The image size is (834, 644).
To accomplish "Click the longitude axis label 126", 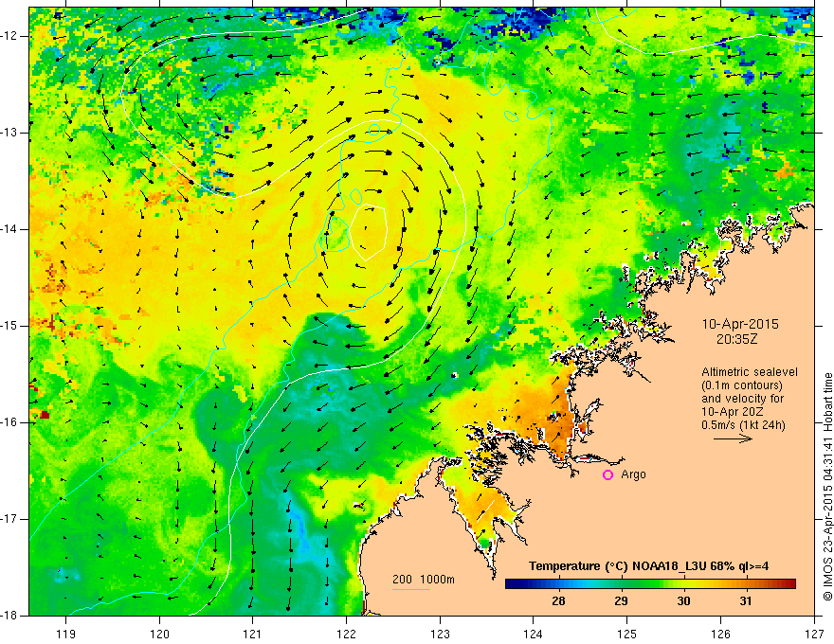I will tap(720, 634).
